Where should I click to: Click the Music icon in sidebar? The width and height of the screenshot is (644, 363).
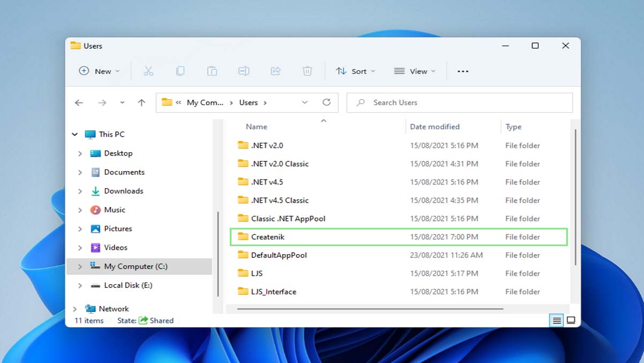[95, 210]
